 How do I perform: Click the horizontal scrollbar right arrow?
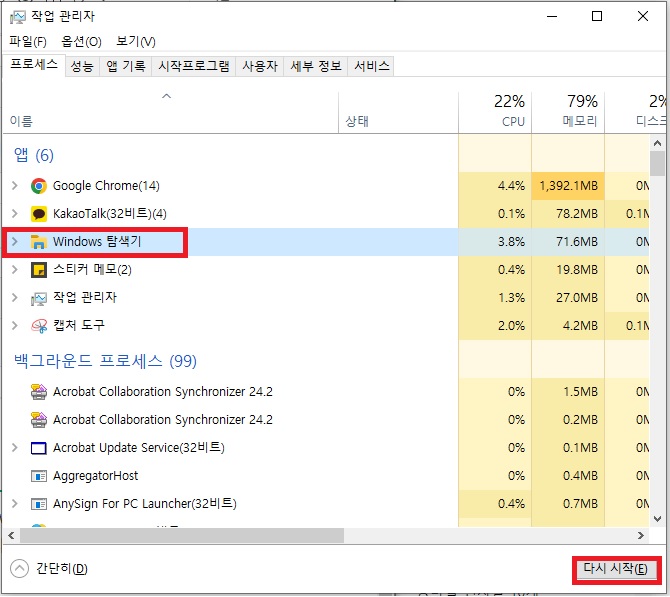[641, 536]
